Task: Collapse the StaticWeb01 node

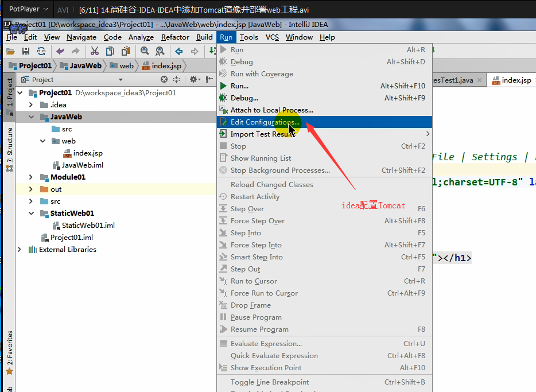Action: point(31,214)
